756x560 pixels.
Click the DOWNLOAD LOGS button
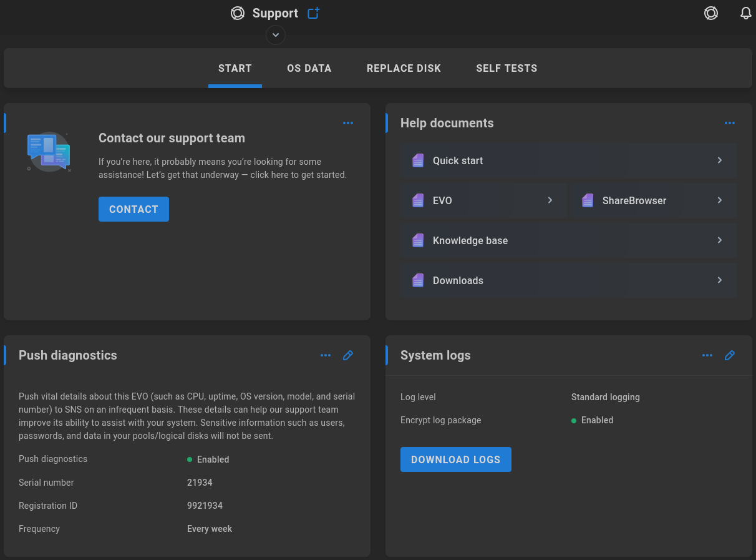pyautogui.click(x=456, y=459)
